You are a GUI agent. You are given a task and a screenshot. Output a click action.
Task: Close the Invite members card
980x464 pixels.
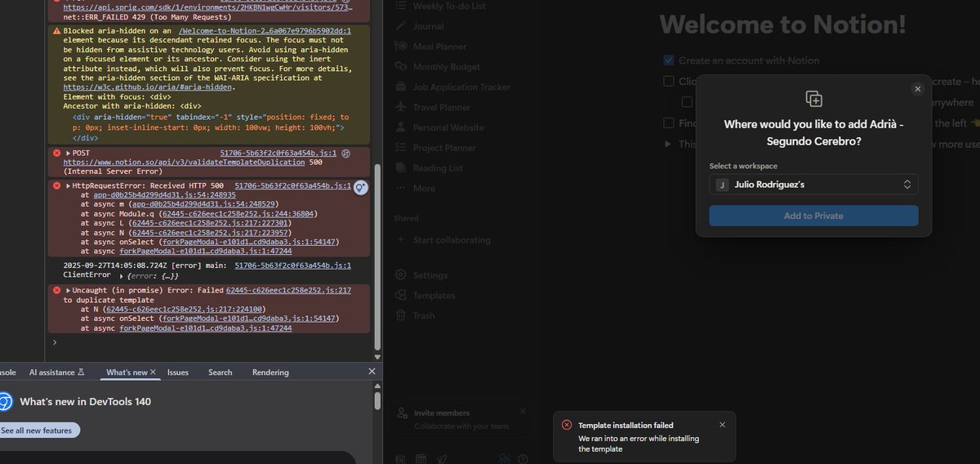(523, 412)
